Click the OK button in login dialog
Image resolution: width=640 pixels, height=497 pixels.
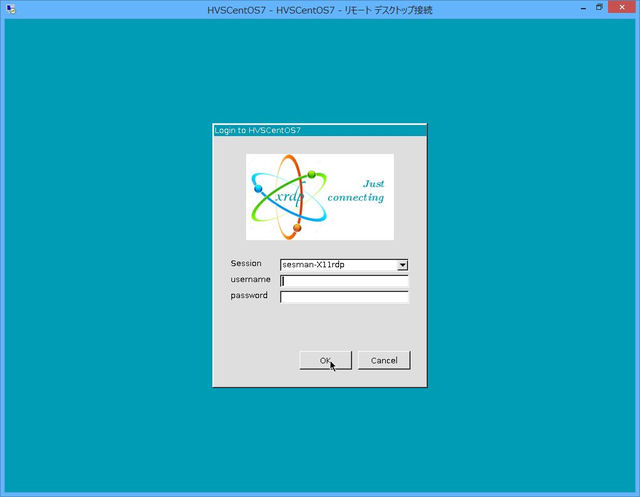tap(325, 360)
